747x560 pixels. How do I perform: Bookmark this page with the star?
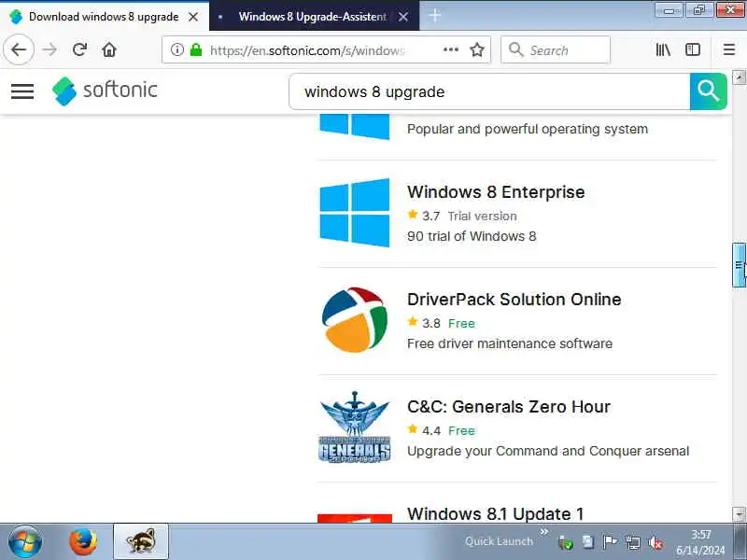point(477,49)
